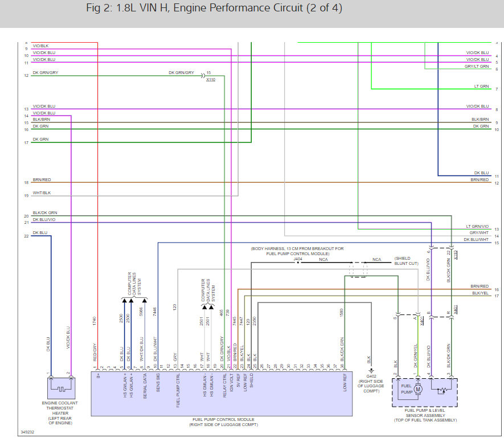Click circuit number 1580
The height and width of the screenshot is (446, 504).
(341, 313)
